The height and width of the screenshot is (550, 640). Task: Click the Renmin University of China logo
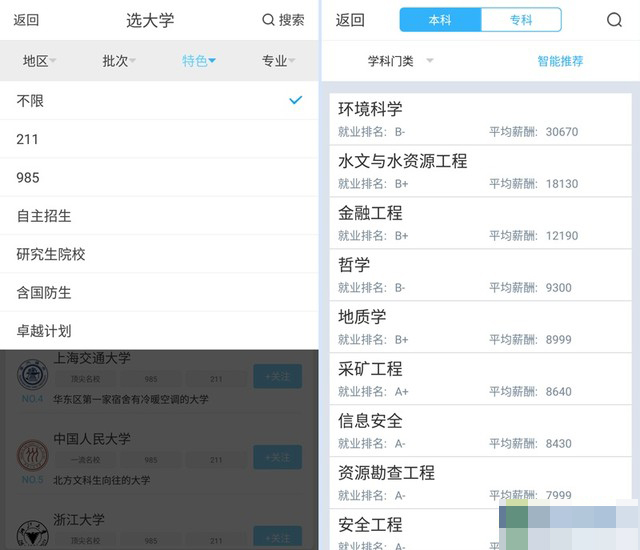pos(33,455)
